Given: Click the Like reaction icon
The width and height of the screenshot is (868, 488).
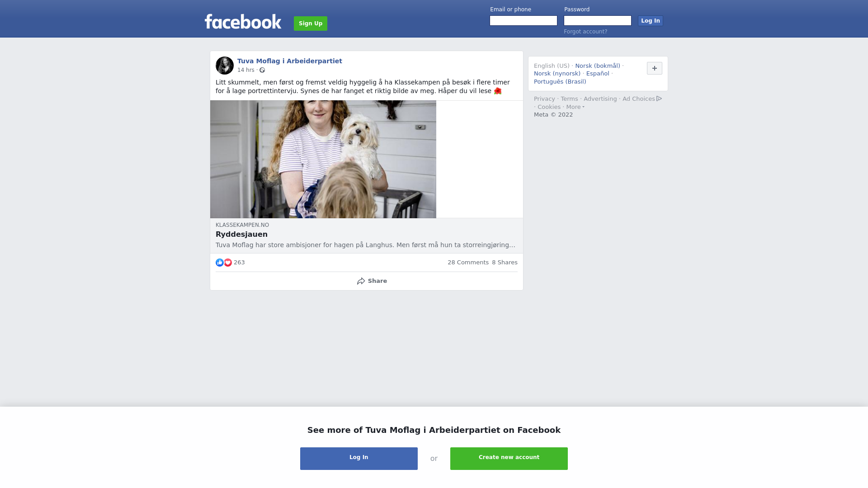Looking at the screenshot, I should click(220, 263).
